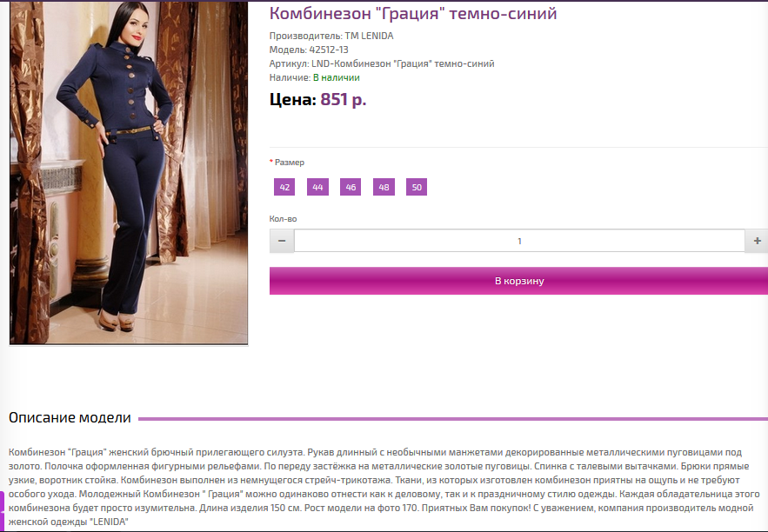The height and width of the screenshot is (532, 768).
Task: Click the product title Комбинезон Грация
Action: coord(413,13)
